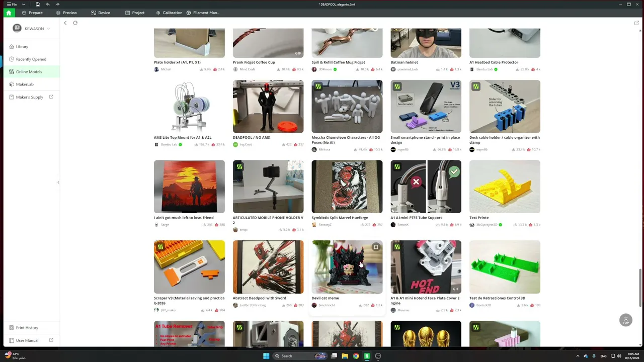Viewport: 644px width, 362px height.
Task: Switch to the Project tab
Action: (135, 13)
